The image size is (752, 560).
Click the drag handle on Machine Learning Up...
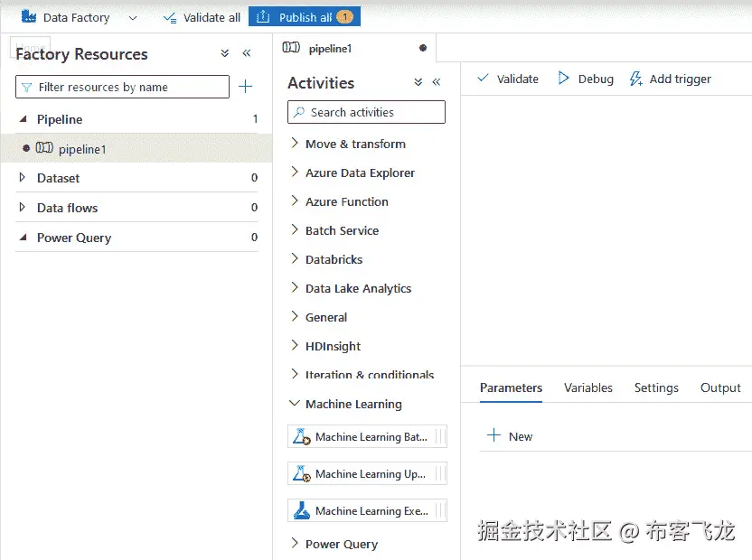[x=440, y=473]
